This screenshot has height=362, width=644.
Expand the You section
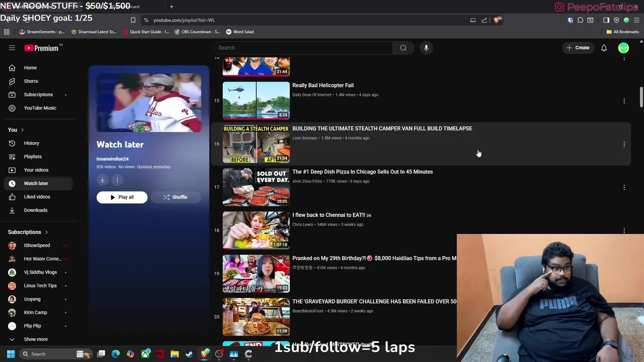pos(16,130)
